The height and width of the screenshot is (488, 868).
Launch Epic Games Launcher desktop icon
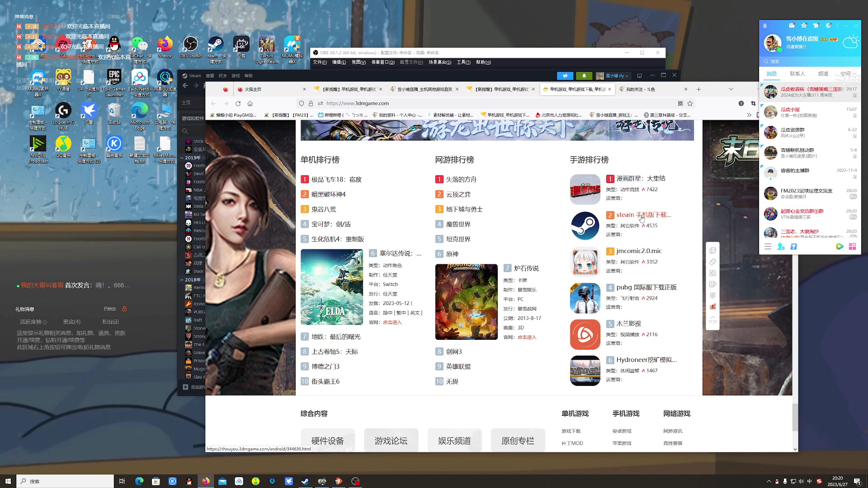coord(114,83)
